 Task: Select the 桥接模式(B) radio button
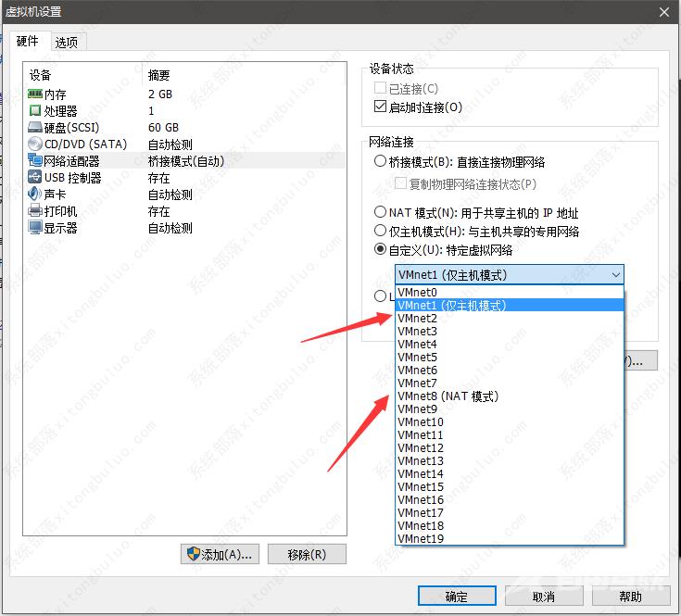[380, 161]
